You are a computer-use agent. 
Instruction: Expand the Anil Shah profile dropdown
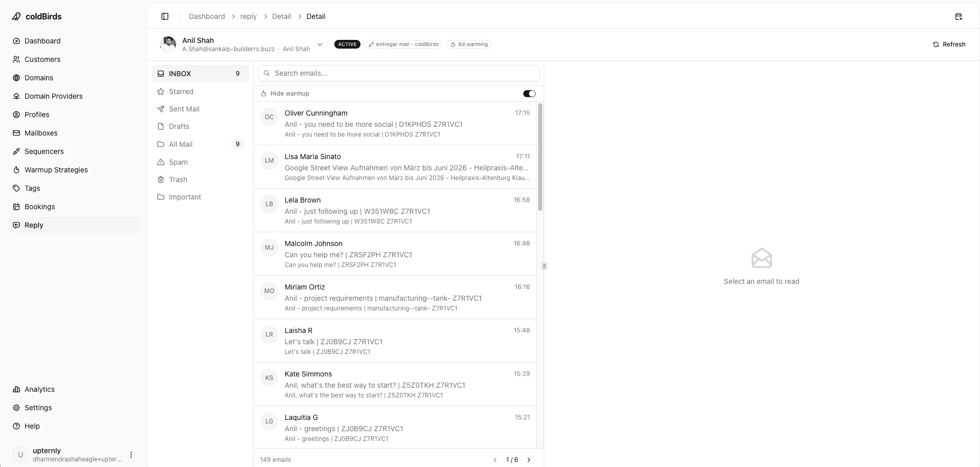click(x=320, y=44)
